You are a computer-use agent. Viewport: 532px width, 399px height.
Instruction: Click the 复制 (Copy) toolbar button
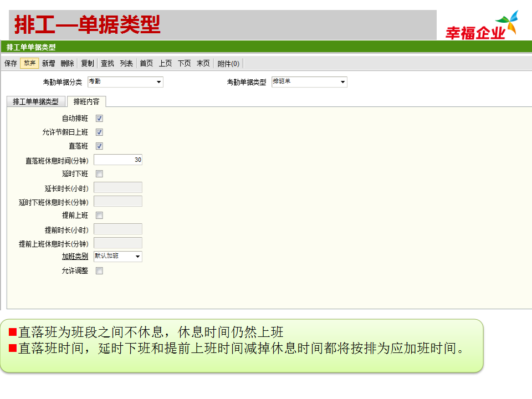tap(88, 64)
